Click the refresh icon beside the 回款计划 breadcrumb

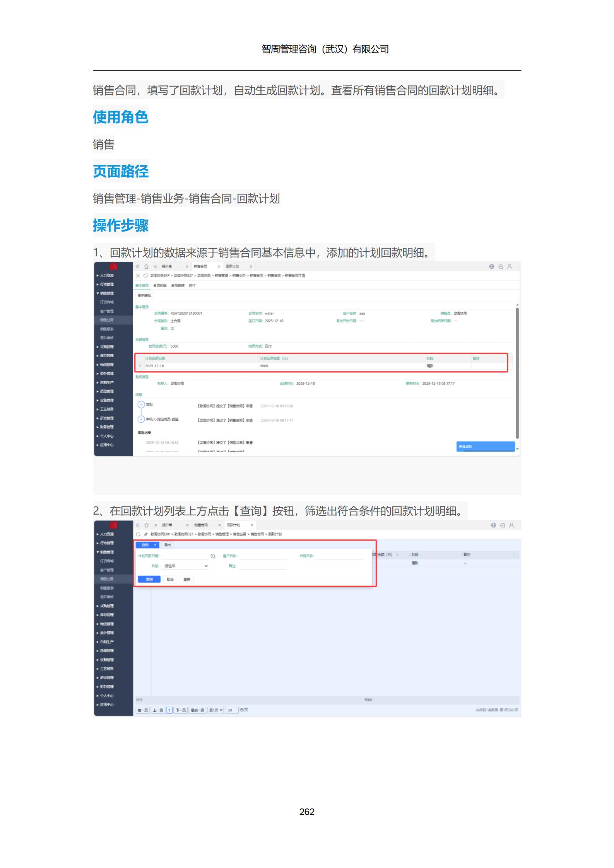click(x=138, y=534)
